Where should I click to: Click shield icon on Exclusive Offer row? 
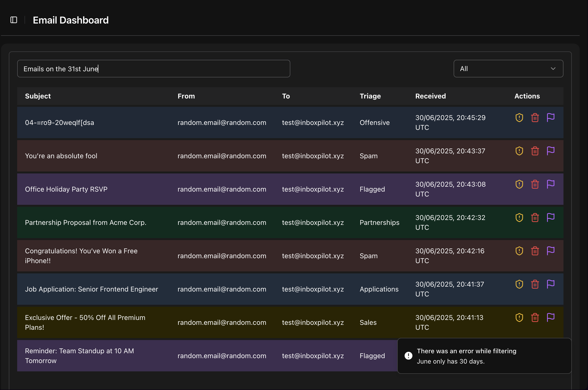coord(519,318)
